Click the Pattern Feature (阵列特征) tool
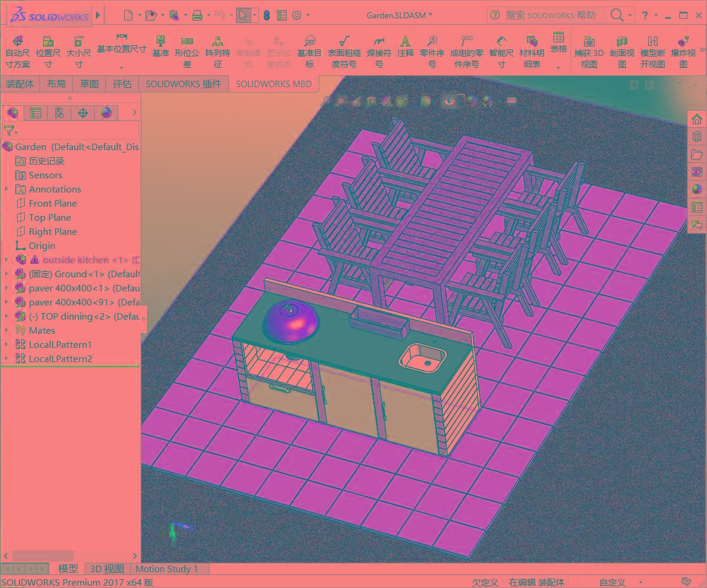Screen dimensions: 707x588 click(218, 52)
